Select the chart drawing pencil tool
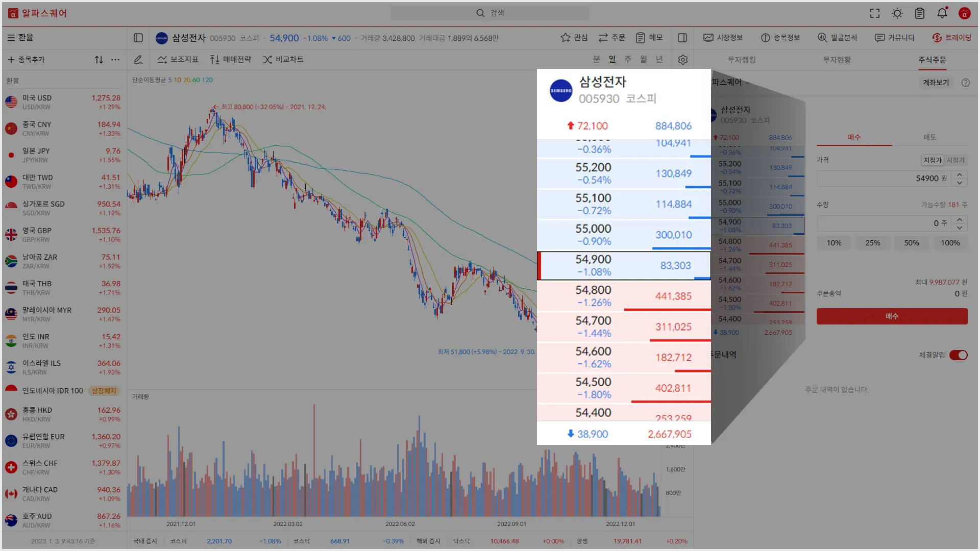Viewport: 980px width, 551px height. point(138,60)
